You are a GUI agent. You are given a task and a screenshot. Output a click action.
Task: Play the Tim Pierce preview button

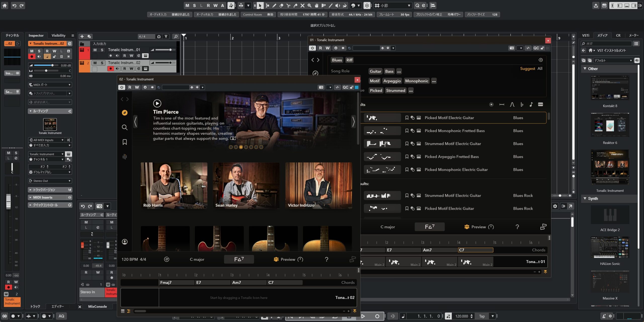[157, 103]
